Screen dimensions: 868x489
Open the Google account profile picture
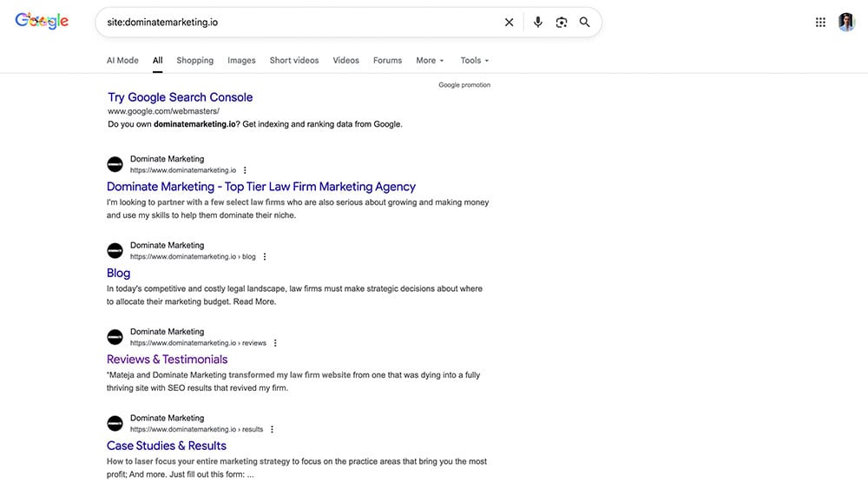[846, 23]
